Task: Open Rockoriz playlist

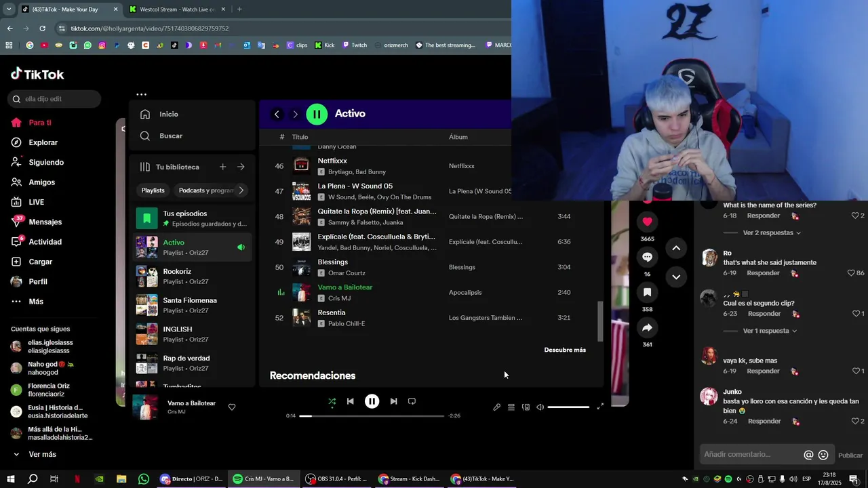Action: click(192, 276)
